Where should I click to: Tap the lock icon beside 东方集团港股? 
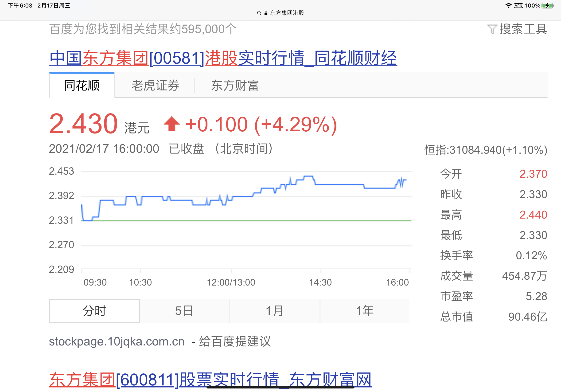point(266,13)
